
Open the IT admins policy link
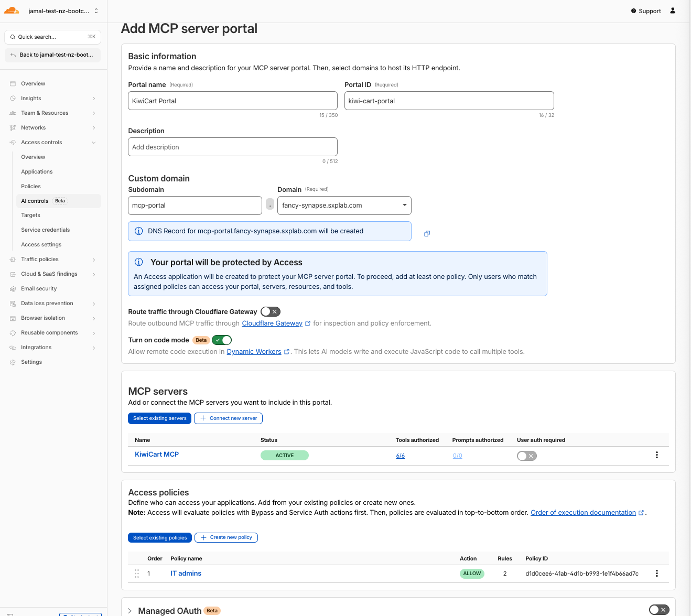(186, 574)
